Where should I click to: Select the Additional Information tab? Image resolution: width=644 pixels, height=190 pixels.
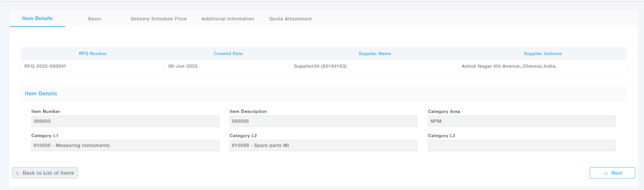228,19
